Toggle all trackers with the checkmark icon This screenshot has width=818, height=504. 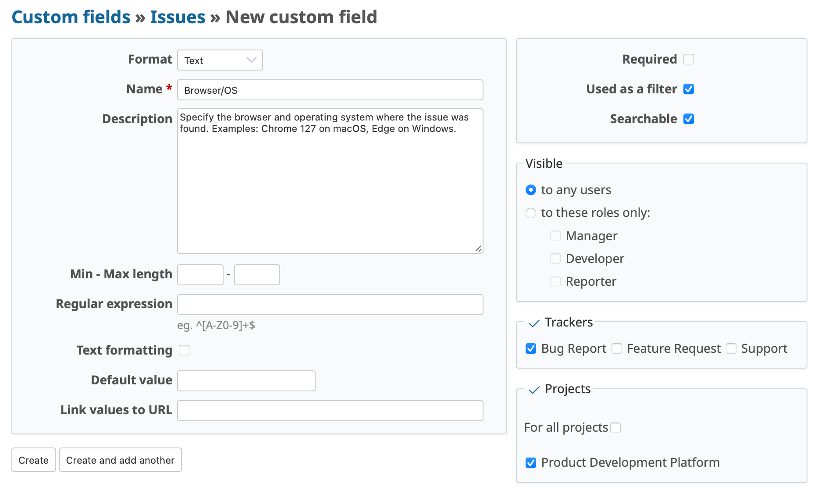534,323
